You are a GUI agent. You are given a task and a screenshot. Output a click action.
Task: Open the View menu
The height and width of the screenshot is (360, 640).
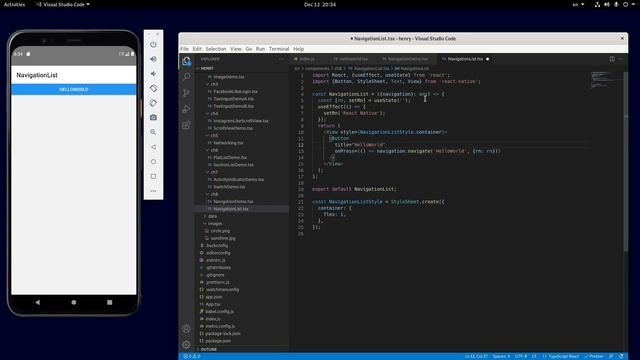[x=236, y=49]
